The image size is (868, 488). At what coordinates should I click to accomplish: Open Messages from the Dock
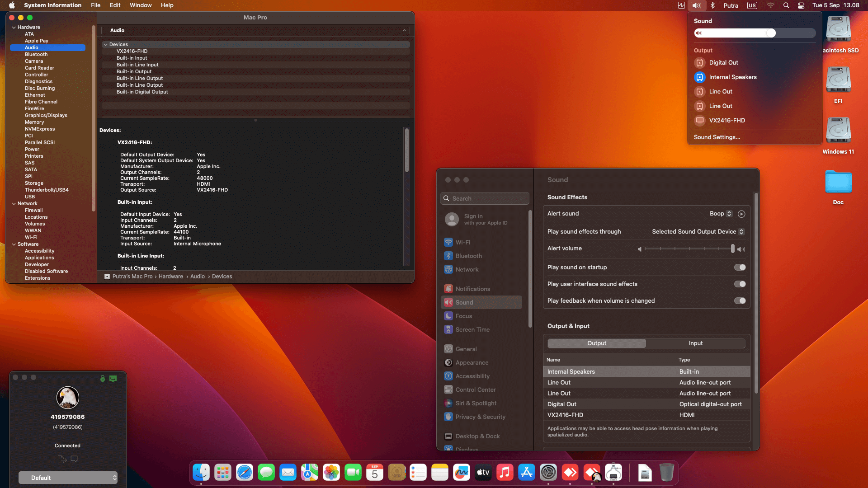[x=266, y=473]
